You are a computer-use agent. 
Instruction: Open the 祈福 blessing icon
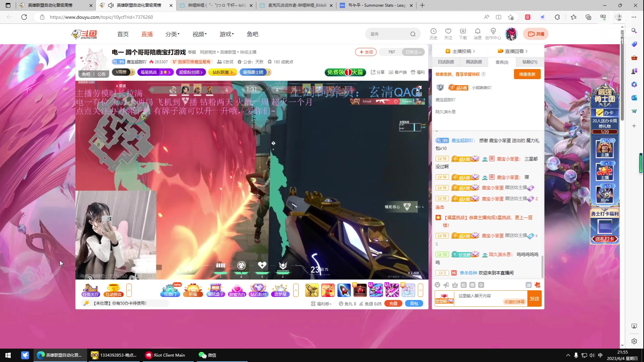pos(193,290)
